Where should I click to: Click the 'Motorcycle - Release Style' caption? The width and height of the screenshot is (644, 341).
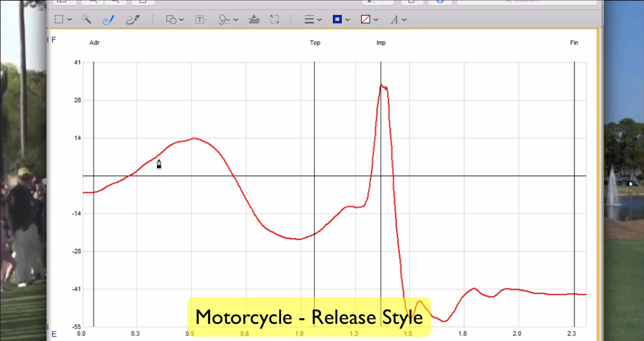(309, 317)
